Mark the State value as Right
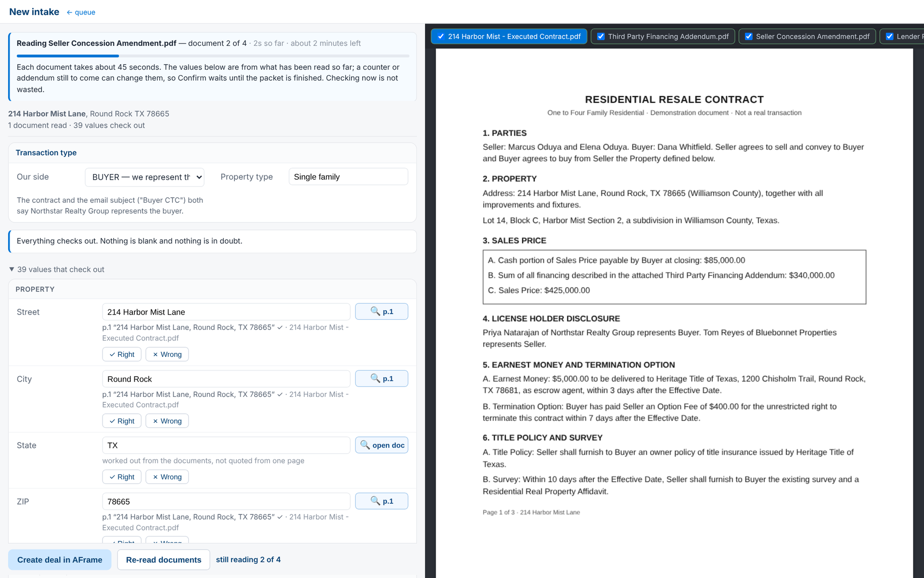 coord(122,477)
